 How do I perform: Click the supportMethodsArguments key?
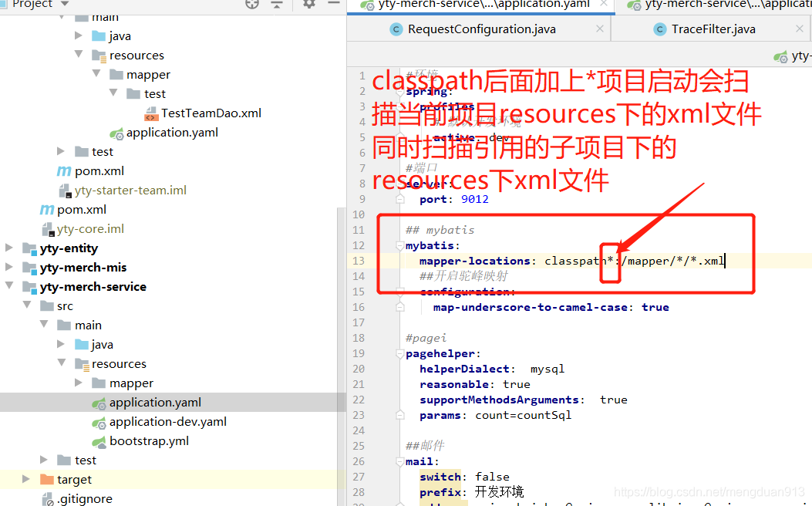pyautogui.click(x=499, y=400)
